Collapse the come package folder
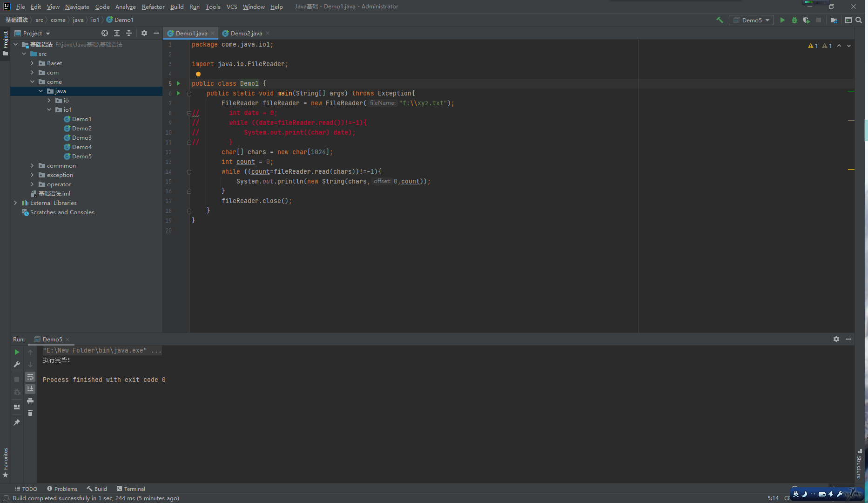The height and width of the screenshot is (503, 868). point(33,82)
